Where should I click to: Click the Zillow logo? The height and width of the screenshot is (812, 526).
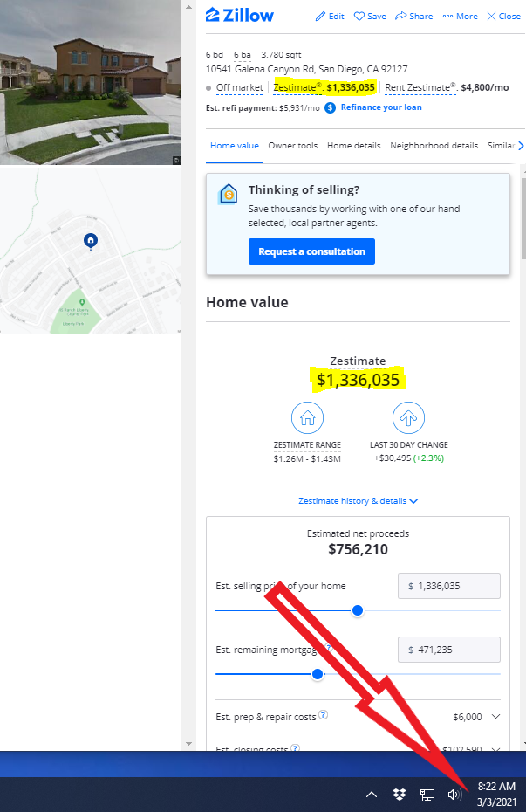240,16
